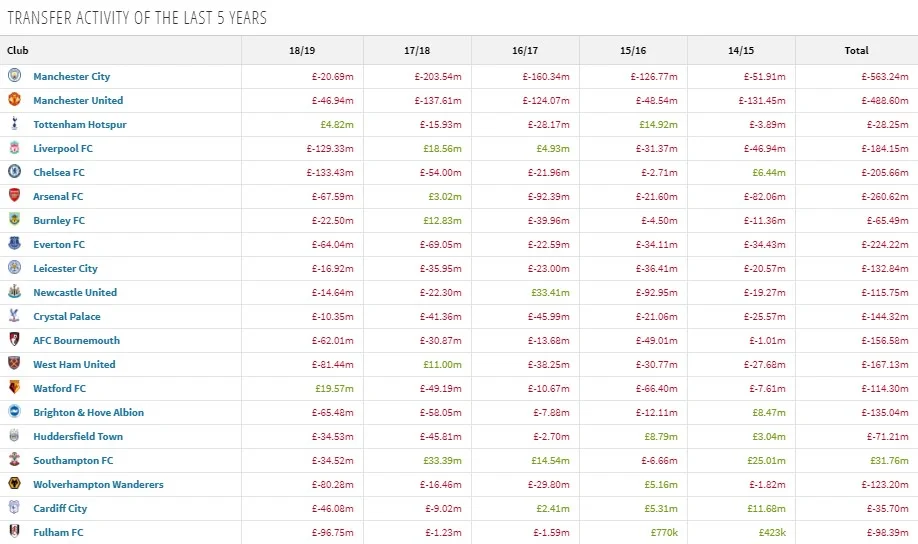Click the Tottenham Hotspur crest icon
This screenshot has width=918, height=544.
click(x=14, y=124)
